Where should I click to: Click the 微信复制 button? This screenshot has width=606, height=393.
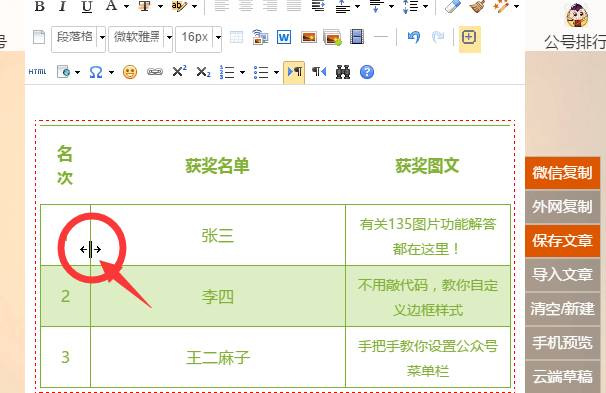[x=562, y=173]
